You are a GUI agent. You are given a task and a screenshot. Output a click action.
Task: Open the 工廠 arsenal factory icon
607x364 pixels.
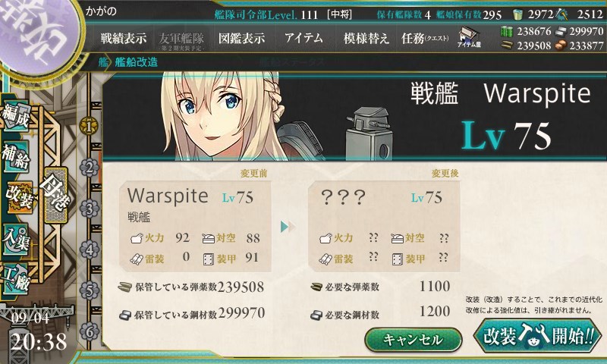[16, 279]
